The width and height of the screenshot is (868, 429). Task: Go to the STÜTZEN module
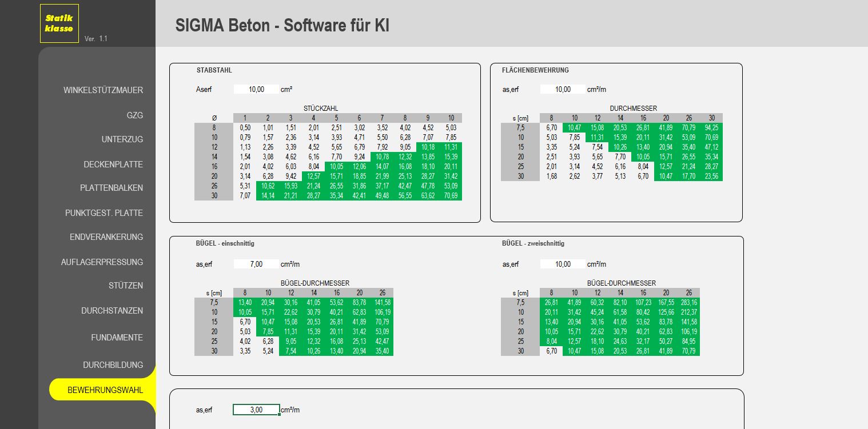[125, 286]
